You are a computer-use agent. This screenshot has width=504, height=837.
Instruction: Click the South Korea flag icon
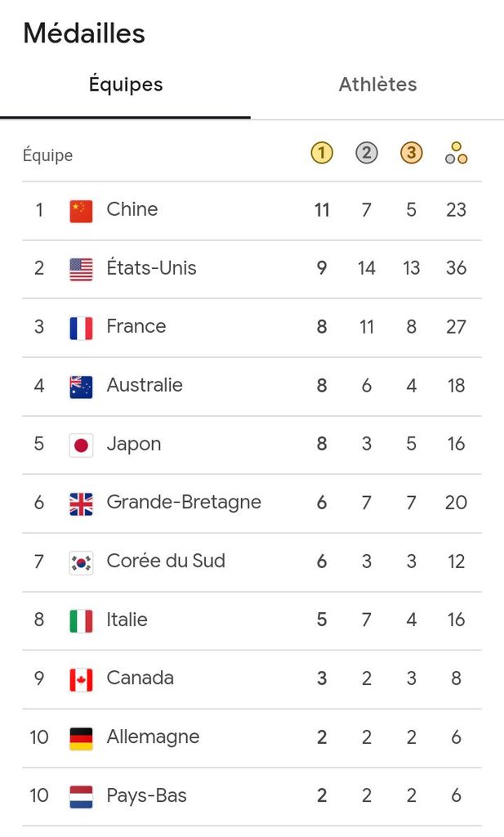coord(81,562)
